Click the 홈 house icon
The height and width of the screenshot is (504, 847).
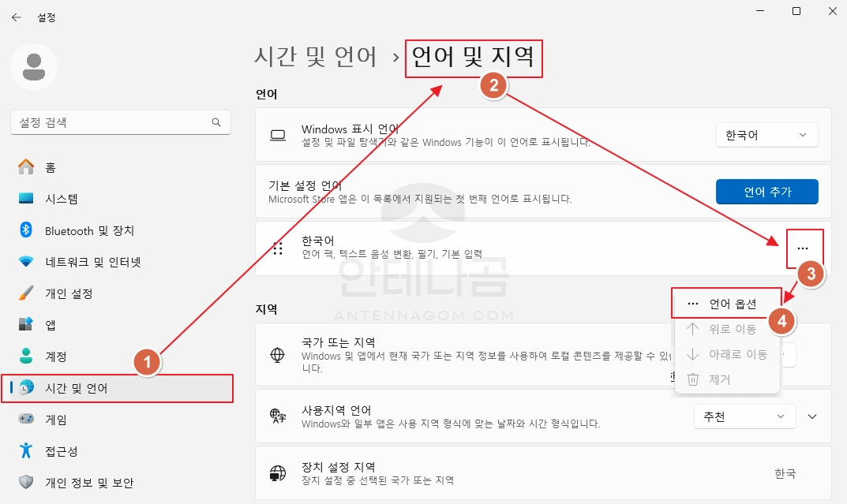tap(26, 166)
